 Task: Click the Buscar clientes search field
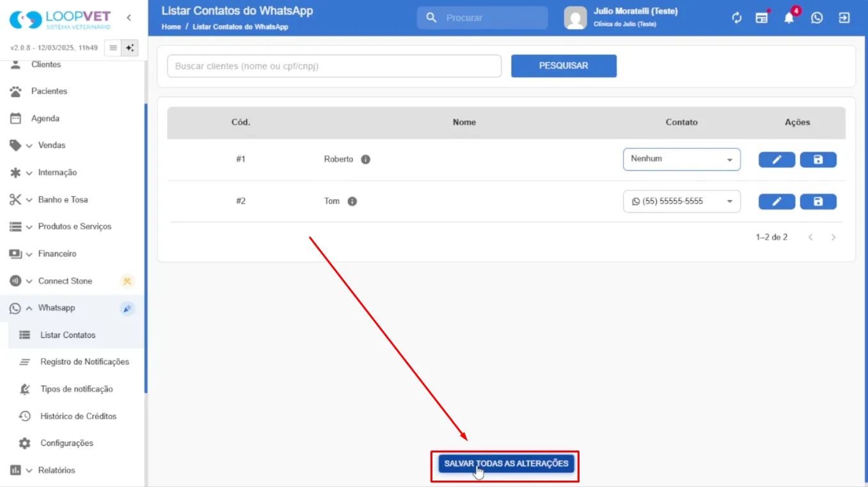(335, 66)
